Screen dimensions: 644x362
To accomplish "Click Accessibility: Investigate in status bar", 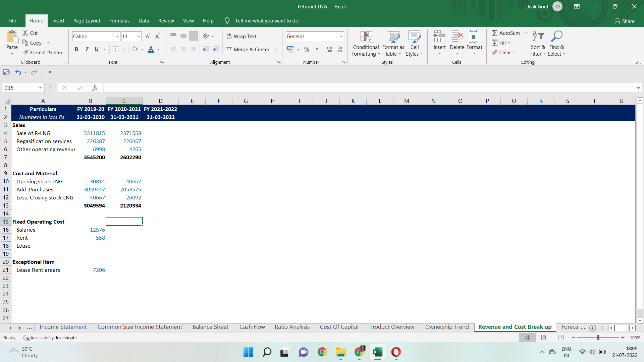I will click(x=50, y=338).
